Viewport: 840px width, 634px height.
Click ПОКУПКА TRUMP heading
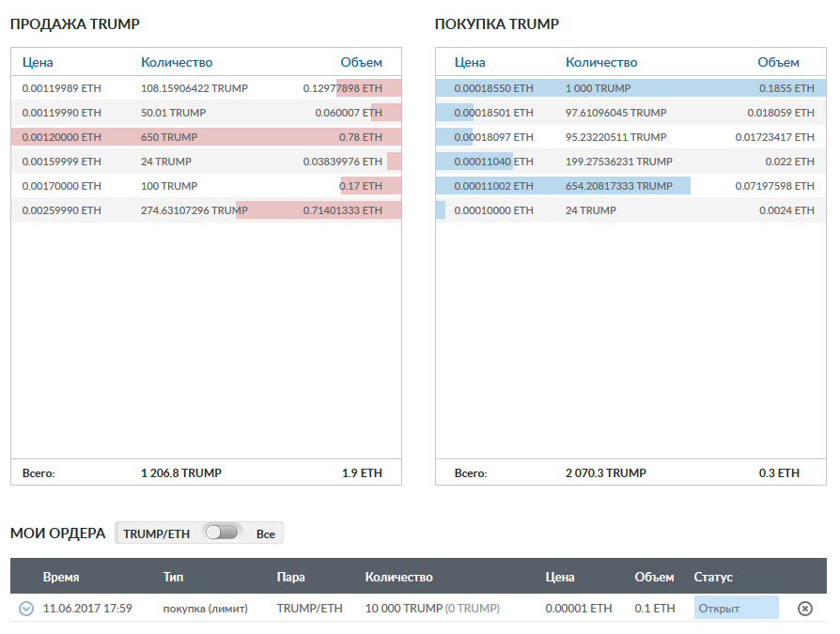click(497, 24)
